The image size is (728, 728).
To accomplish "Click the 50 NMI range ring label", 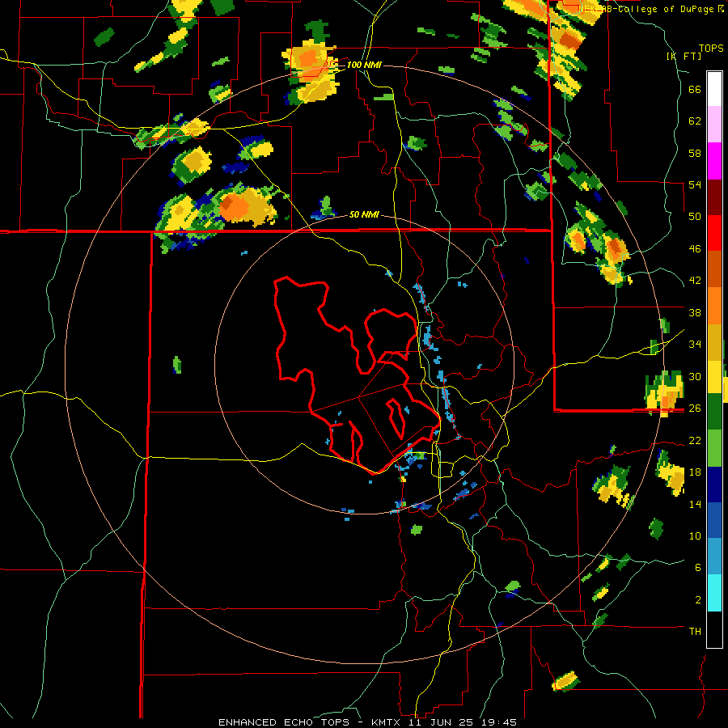I will (364, 214).
